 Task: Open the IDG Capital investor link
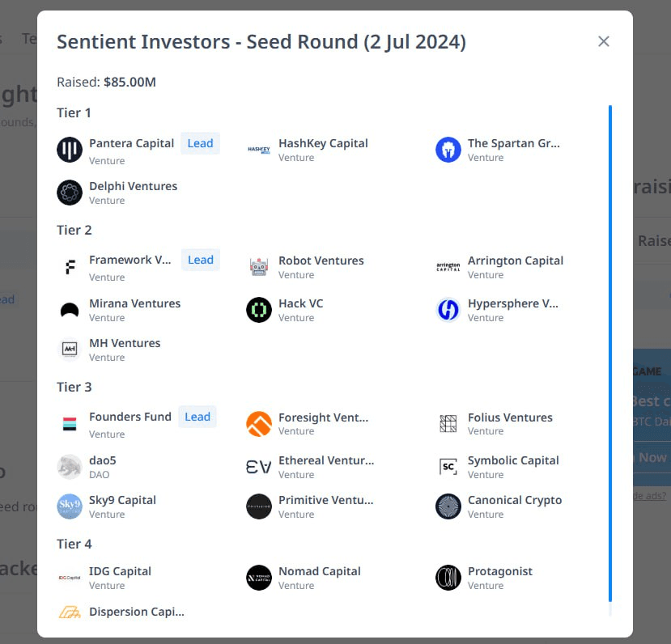coord(120,572)
